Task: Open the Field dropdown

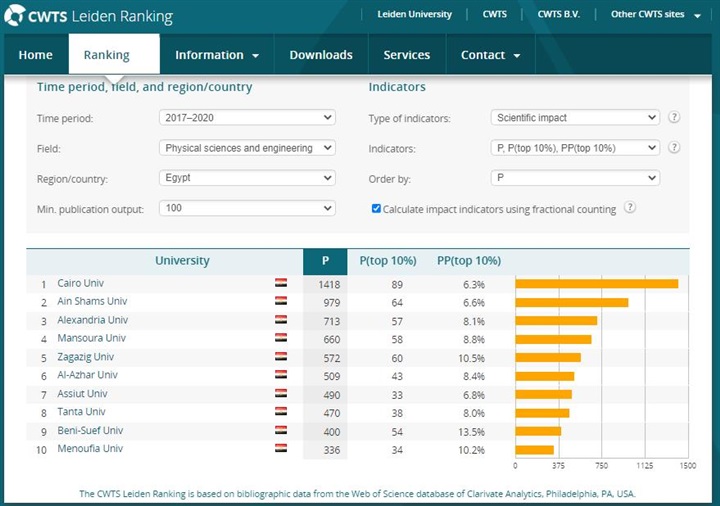Action: click(x=247, y=148)
